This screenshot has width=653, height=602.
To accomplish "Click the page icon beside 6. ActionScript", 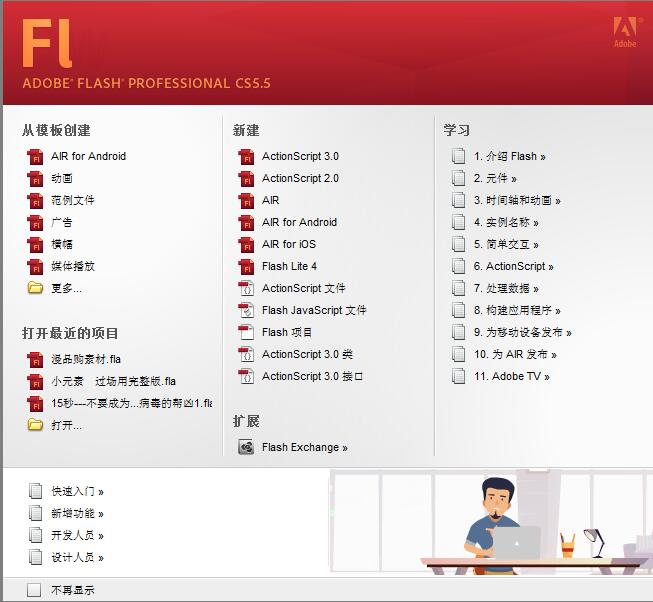I will tap(459, 266).
